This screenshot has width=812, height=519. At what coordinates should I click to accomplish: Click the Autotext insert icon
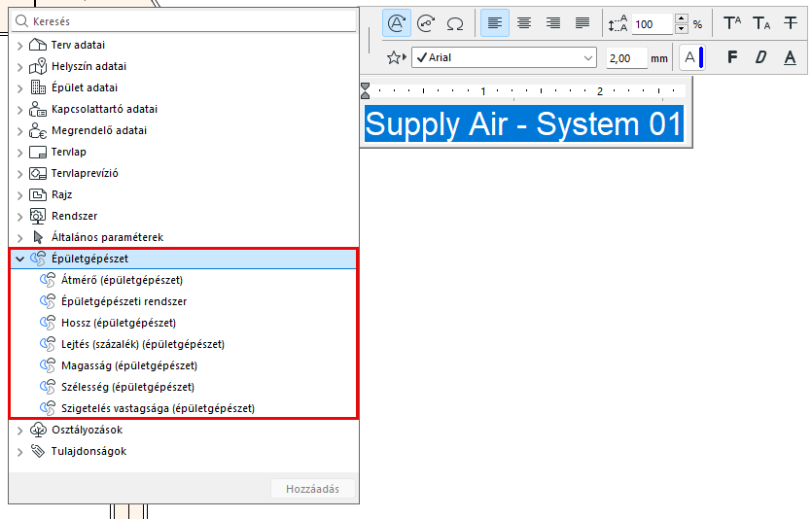coord(397,23)
